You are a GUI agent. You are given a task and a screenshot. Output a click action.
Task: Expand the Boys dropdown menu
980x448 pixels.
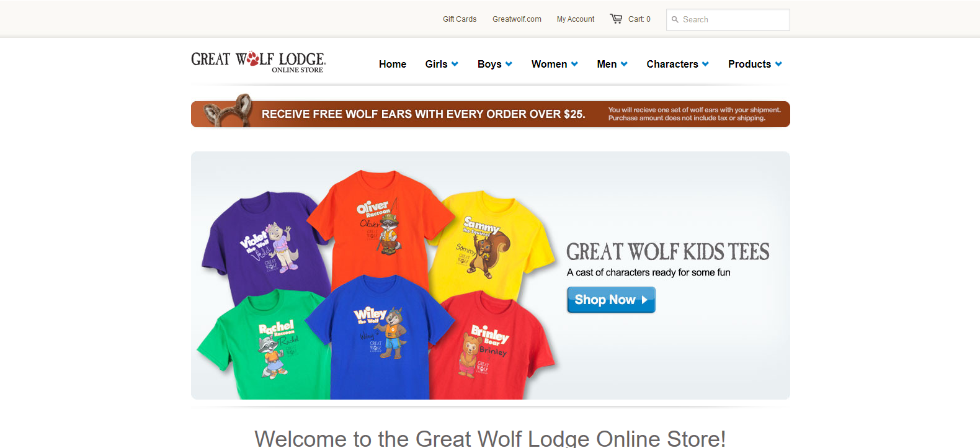point(495,64)
